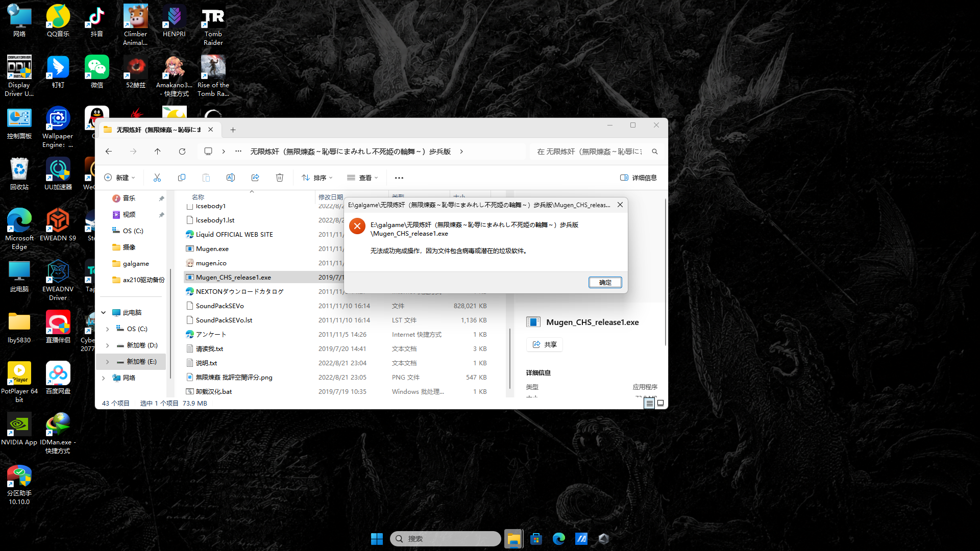This screenshot has width=980, height=551.
Task: Open Microsoft Store from the taskbar
Action: point(536,539)
